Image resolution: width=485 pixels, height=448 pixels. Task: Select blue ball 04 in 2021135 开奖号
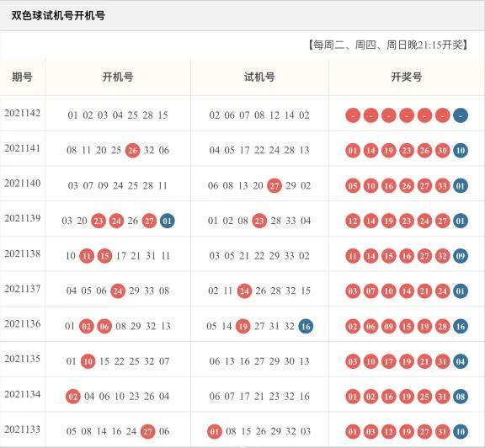[x=461, y=361]
